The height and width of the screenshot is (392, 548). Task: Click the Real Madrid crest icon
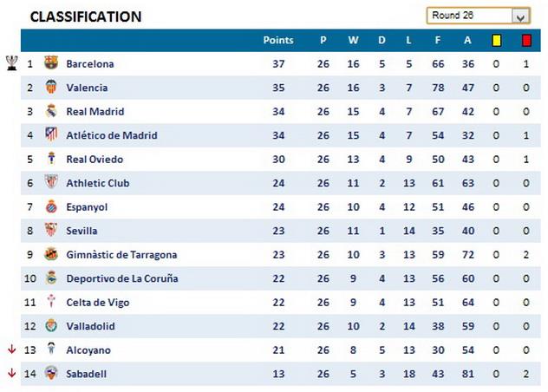51,111
